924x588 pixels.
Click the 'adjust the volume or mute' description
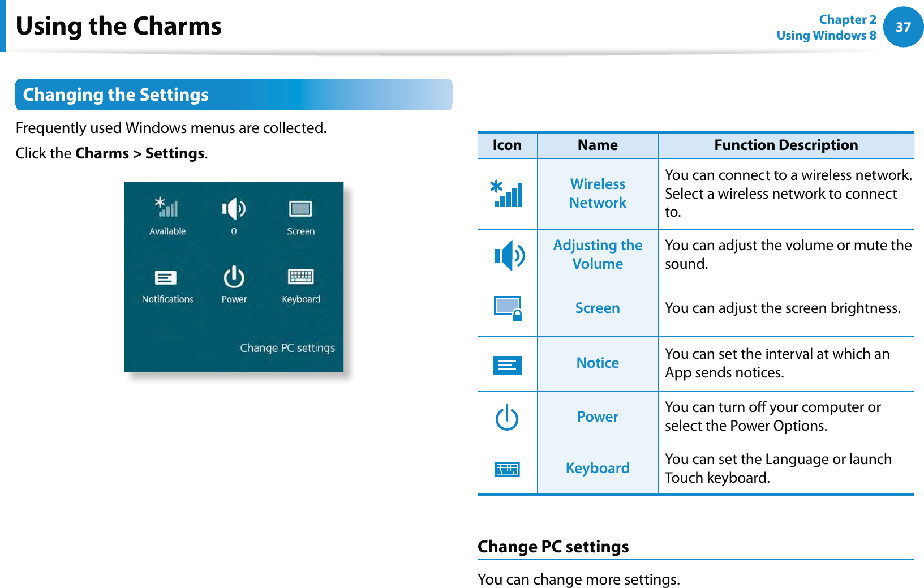click(x=788, y=255)
